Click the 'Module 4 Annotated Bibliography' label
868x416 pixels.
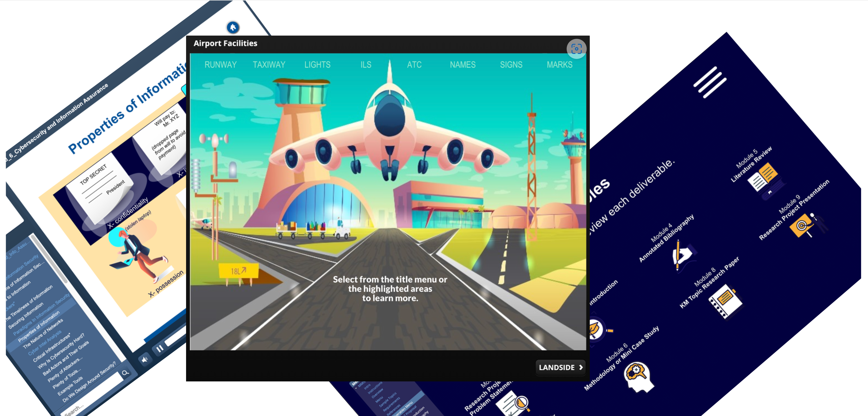click(x=666, y=238)
